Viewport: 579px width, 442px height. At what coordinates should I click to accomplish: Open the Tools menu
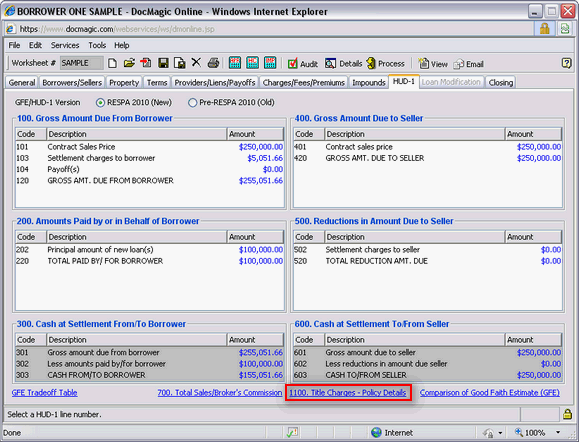97,45
